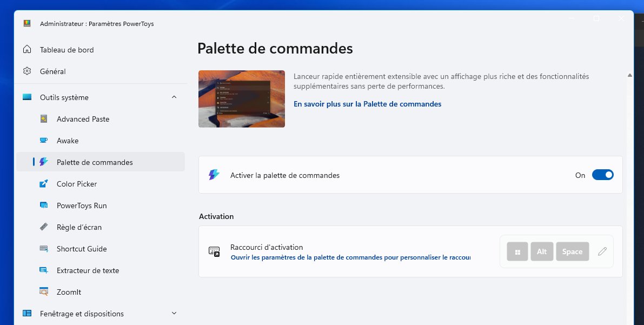Click the On status label
Screen dimensions: 644x325
point(580,175)
